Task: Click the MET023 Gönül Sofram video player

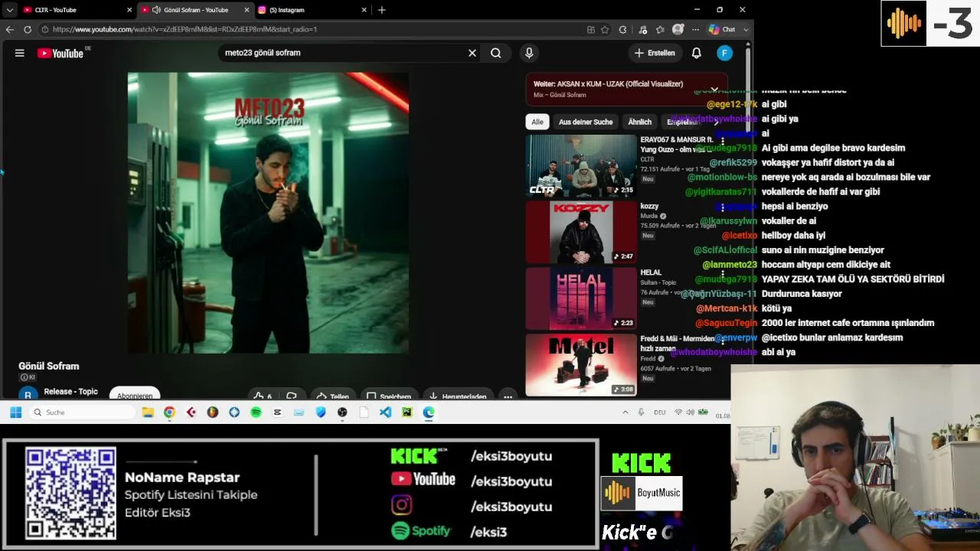Action: [x=268, y=213]
